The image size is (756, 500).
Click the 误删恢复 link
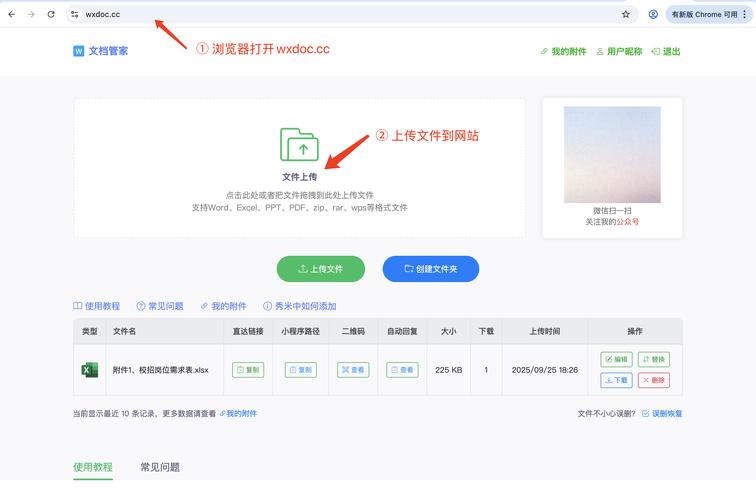click(662, 413)
